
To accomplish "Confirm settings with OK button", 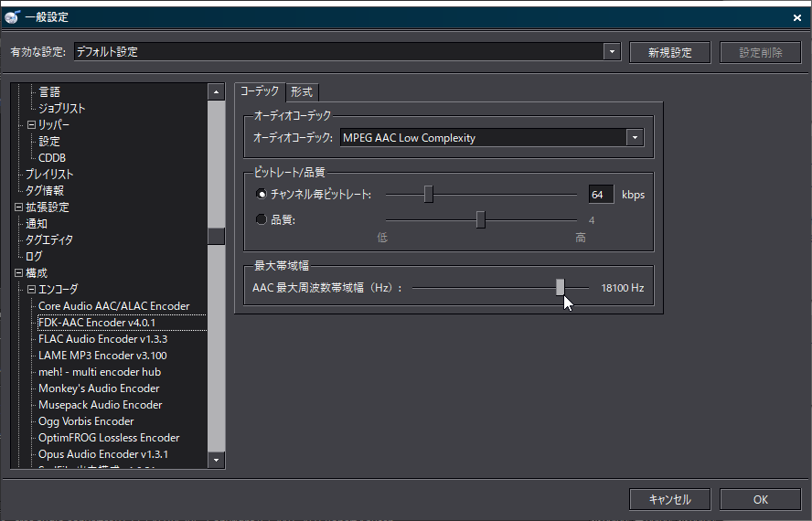I will point(760,499).
